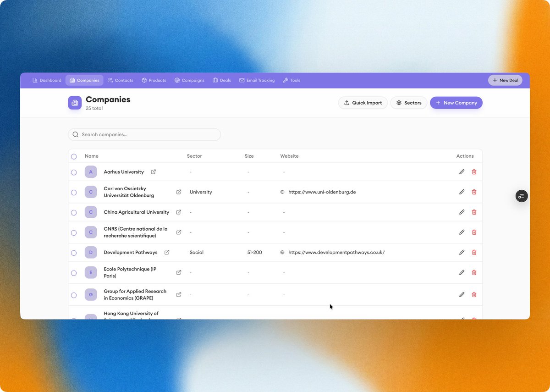The height and width of the screenshot is (392, 550).
Task: Delete Aarhus University with trash icon
Action: coord(474,172)
